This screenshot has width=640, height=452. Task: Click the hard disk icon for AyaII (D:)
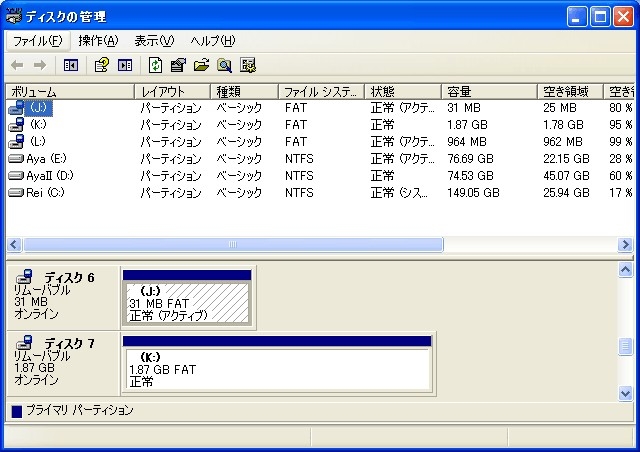[16, 176]
